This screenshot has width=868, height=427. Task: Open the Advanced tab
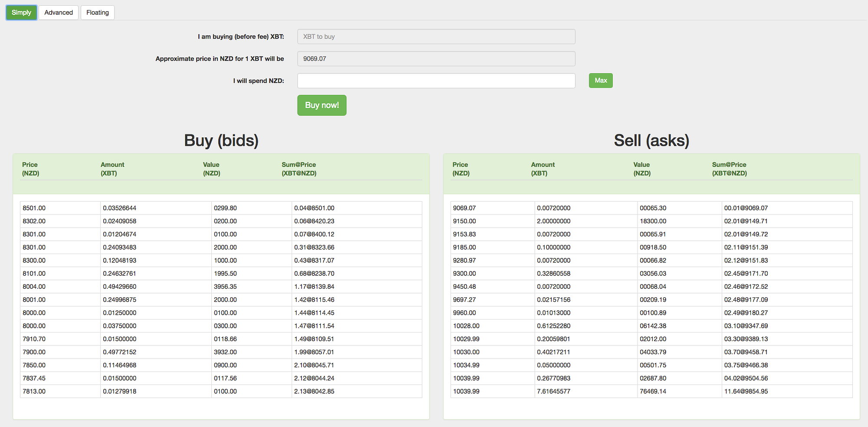[59, 13]
